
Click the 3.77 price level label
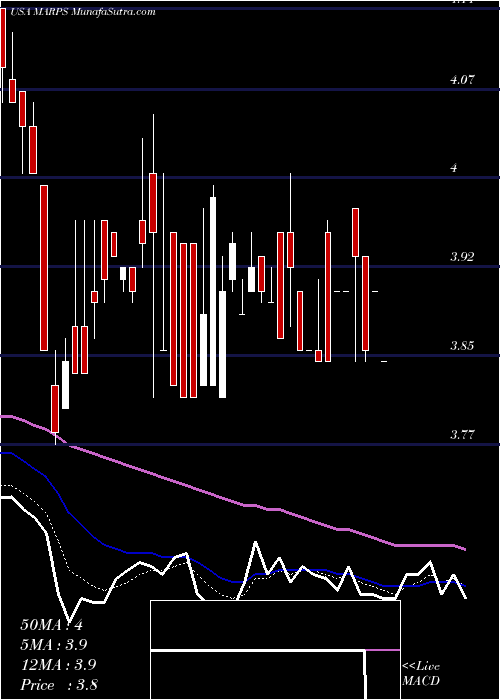tap(462, 434)
